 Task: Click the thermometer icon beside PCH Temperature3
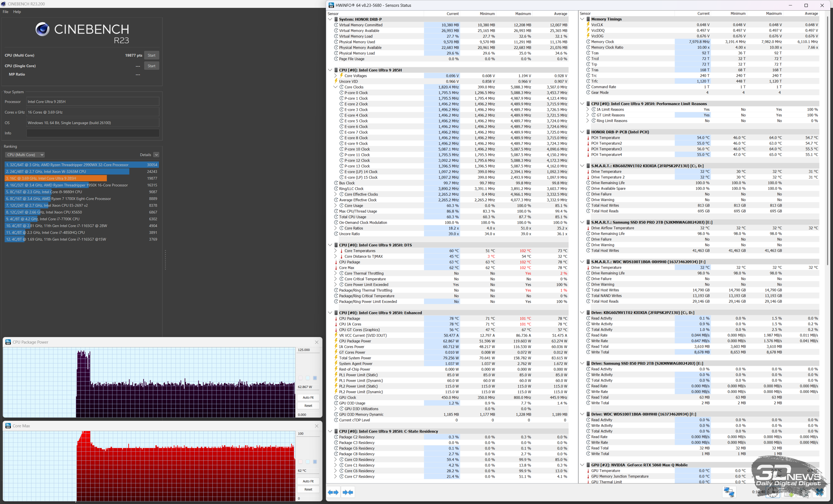(x=588, y=149)
